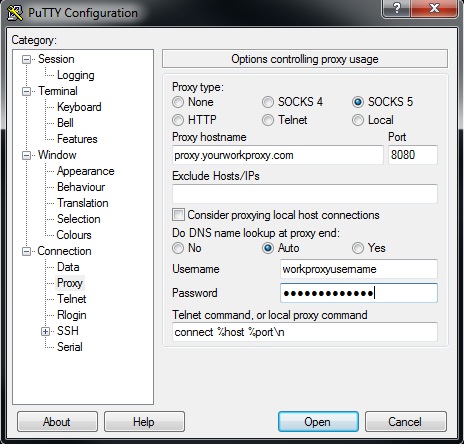Open the Selection category
This screenshot has height=444, width=464.
tap(79, 219)
